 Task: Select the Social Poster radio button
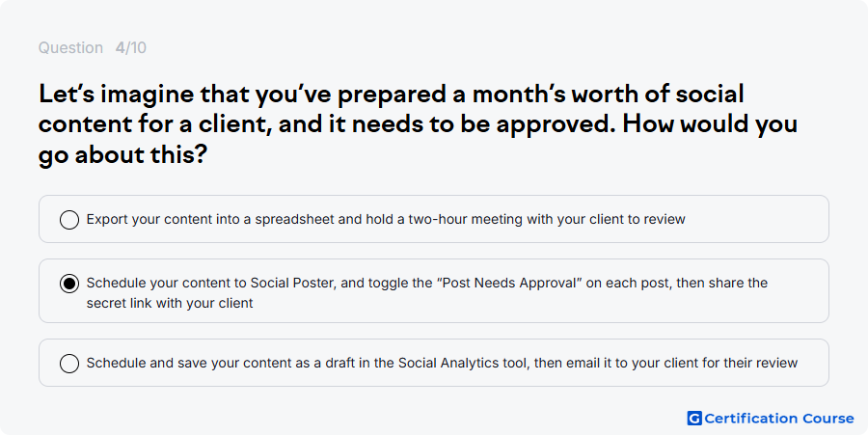69,284
